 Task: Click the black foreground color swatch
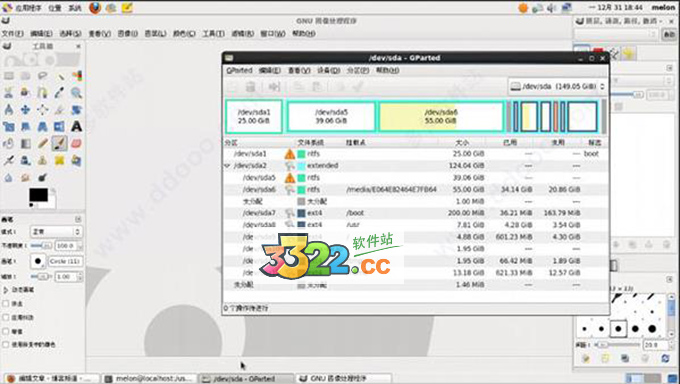[38, 195]
